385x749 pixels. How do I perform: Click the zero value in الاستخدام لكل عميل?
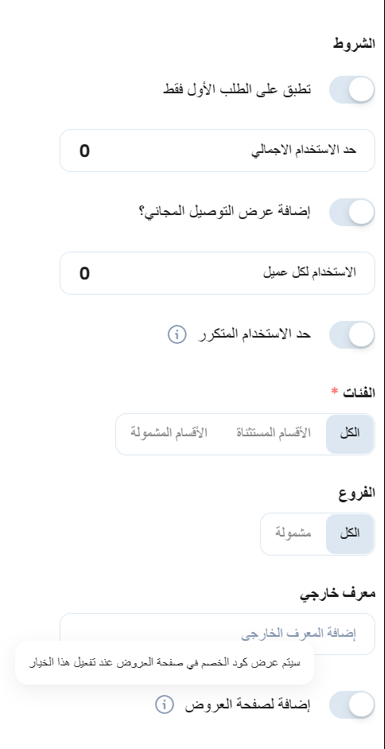pyautogui.click(x=85, y=274)
